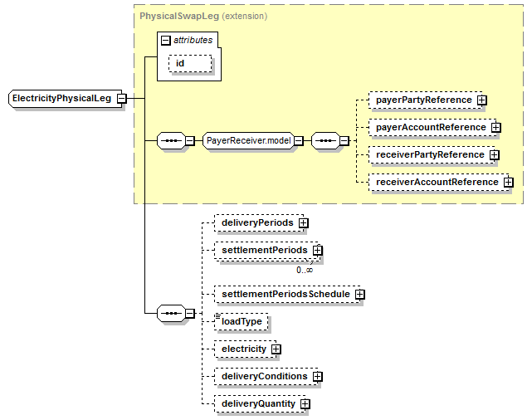This screenshot has height=420, width=532.
Task: Collapse the ElectricityPhysicalLeg node
Action: pyautogui.click(x=121, y=99)
